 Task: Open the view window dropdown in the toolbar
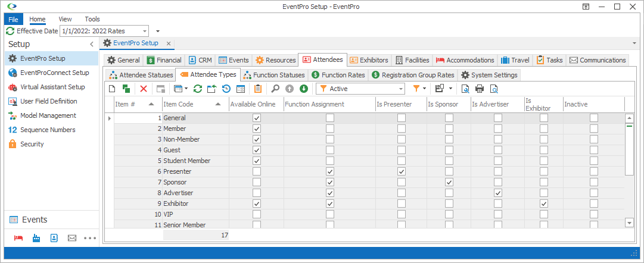pyautogui.click(x=186, y=88)
